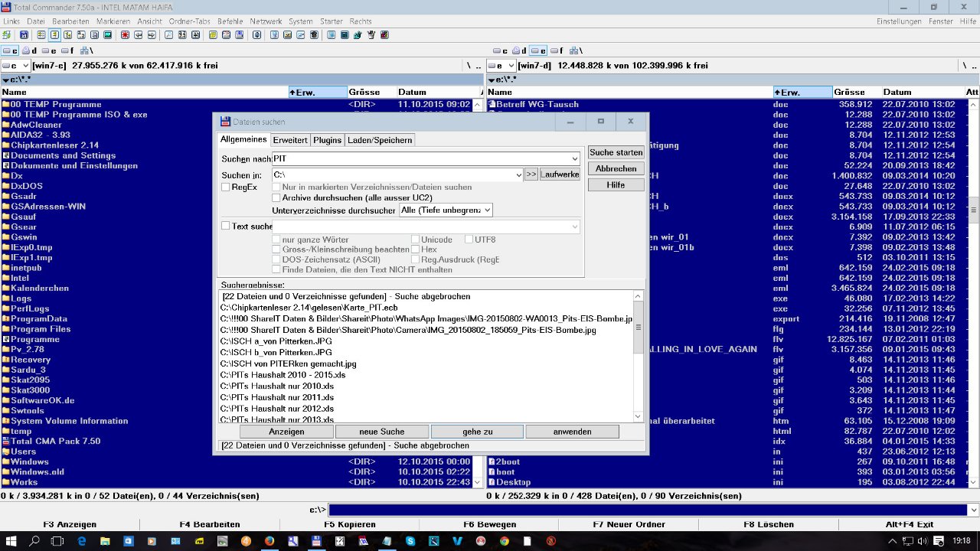980x551 pixels.
Task: Select result C:\ISCH von PITERken gemacht.jpg
Action: coord(288,364)
